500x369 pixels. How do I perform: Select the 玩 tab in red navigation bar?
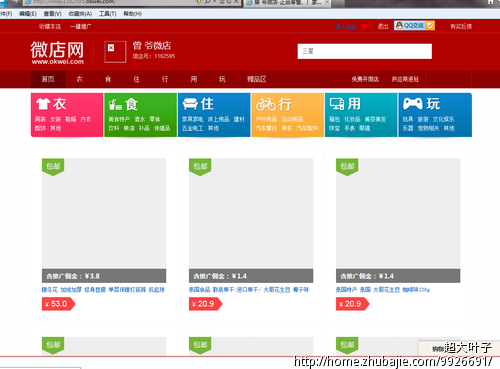pyautogui.click(x=222, y=79)
